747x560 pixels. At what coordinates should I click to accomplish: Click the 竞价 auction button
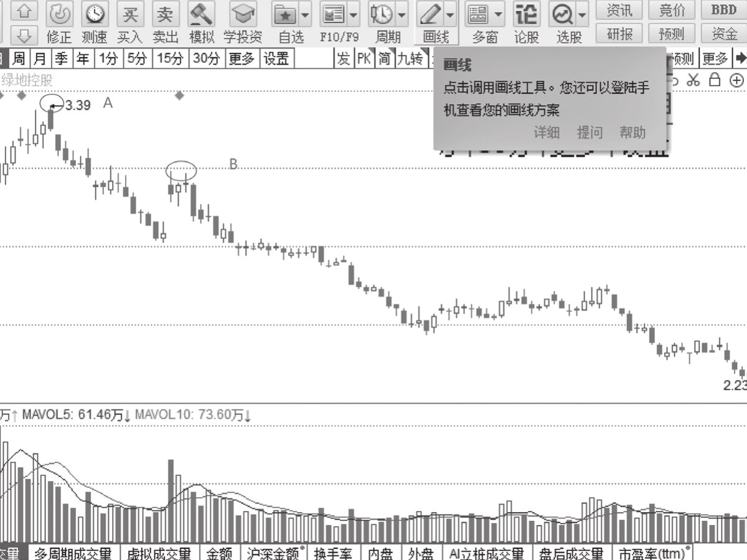[x=672, y=10]
